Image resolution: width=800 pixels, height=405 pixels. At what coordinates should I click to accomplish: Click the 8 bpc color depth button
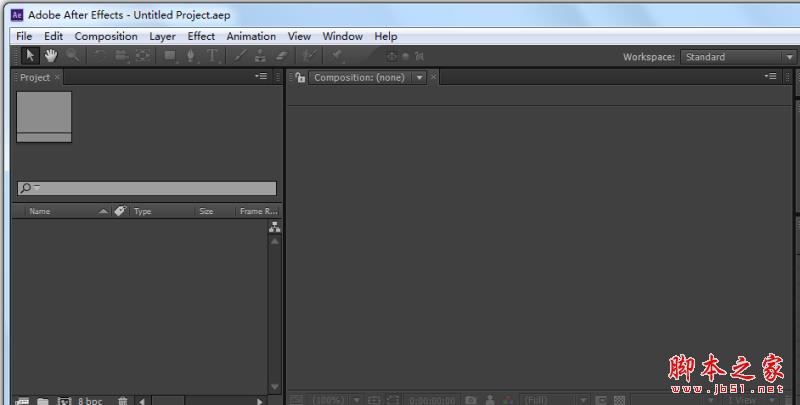(x=90, y=401)
